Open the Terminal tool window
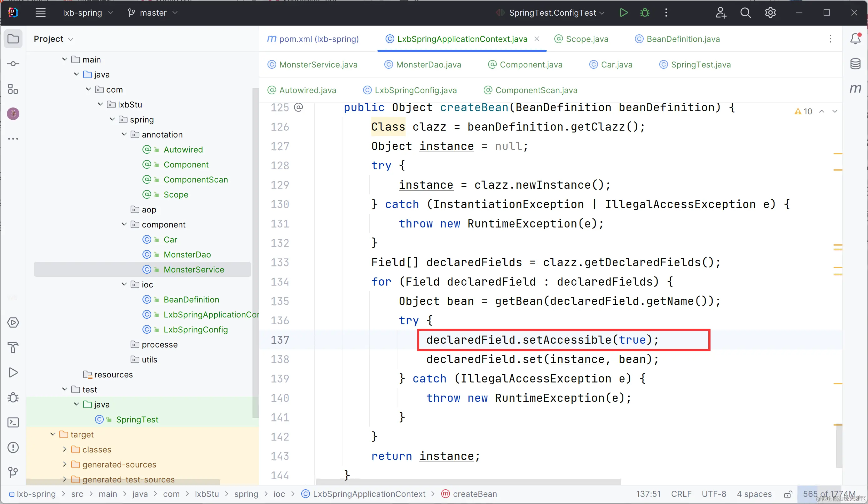Screen dimensions: 868x504 (x=13, y=422)
